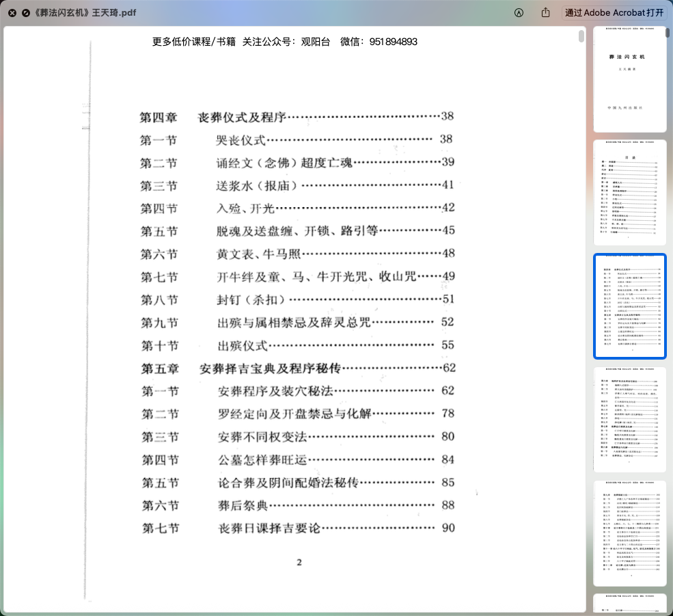Click the main document vertical scrollbar
The image size is (673, 616).
[x=581, y=36]
